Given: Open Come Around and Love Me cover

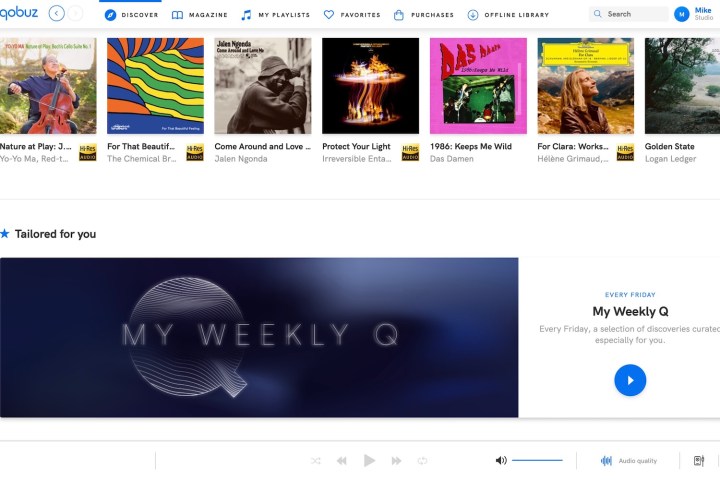Looking at the screenshot, I should [263, 86].
